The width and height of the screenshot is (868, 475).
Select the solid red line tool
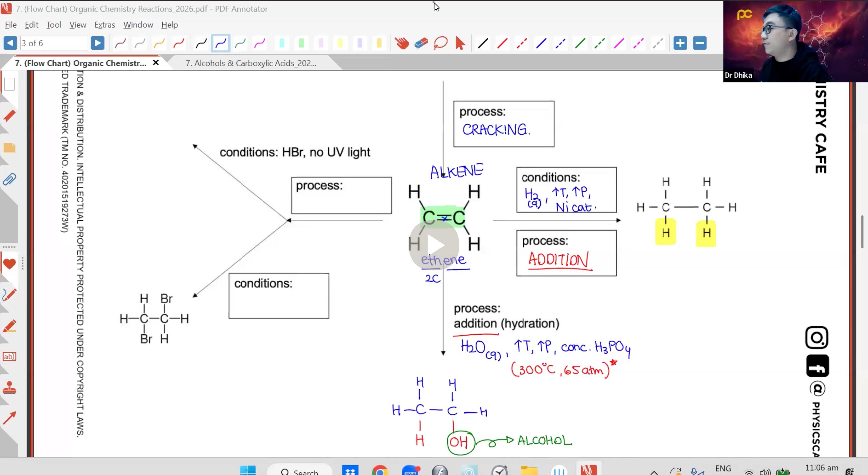(502, 43)
